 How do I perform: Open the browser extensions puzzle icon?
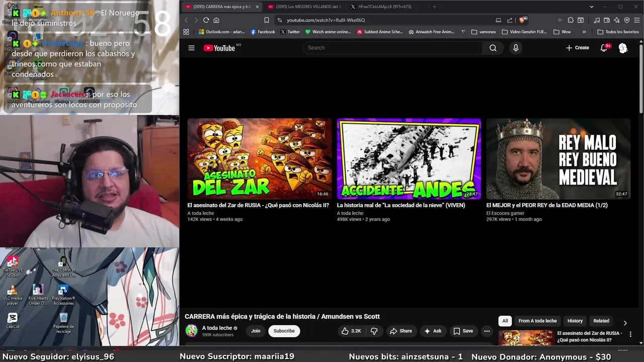click(x=570, y=20)
